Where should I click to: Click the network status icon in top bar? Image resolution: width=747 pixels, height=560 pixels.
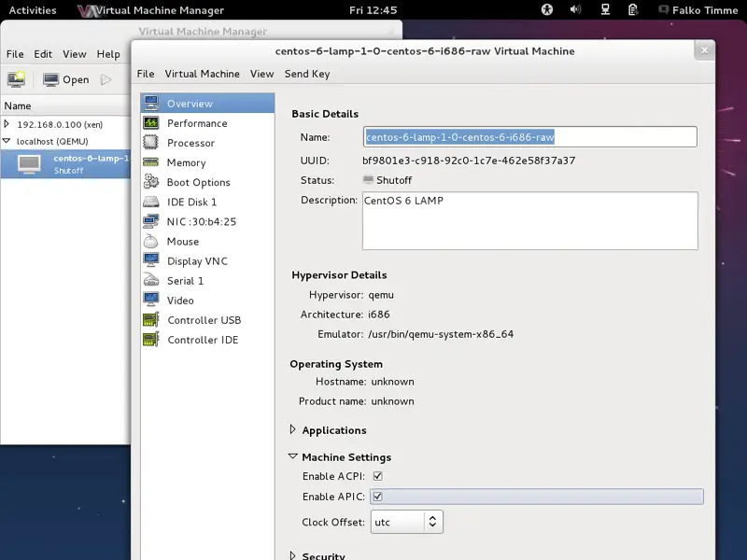pos(605,9)
